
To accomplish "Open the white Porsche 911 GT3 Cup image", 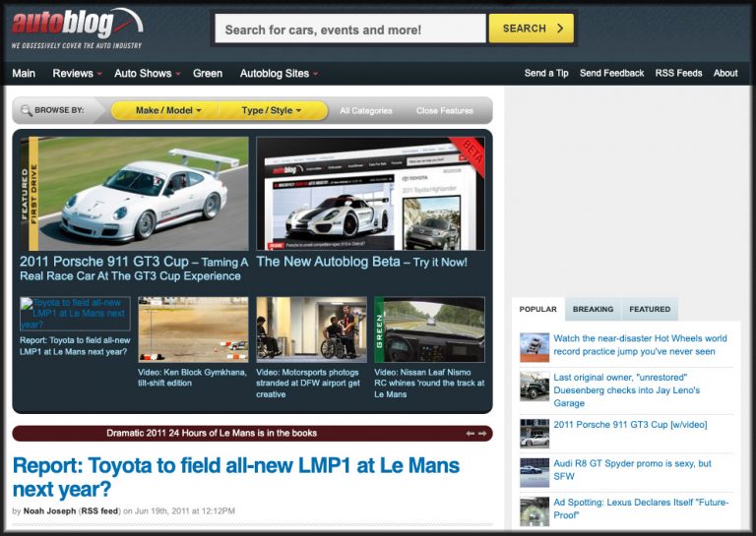I will [x=135, y=194].
